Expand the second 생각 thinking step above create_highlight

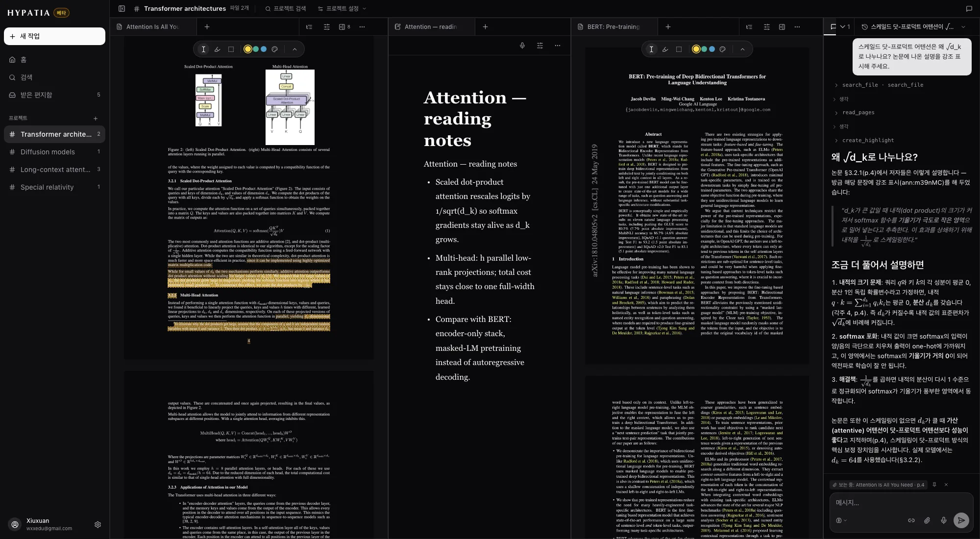(841, 126)
